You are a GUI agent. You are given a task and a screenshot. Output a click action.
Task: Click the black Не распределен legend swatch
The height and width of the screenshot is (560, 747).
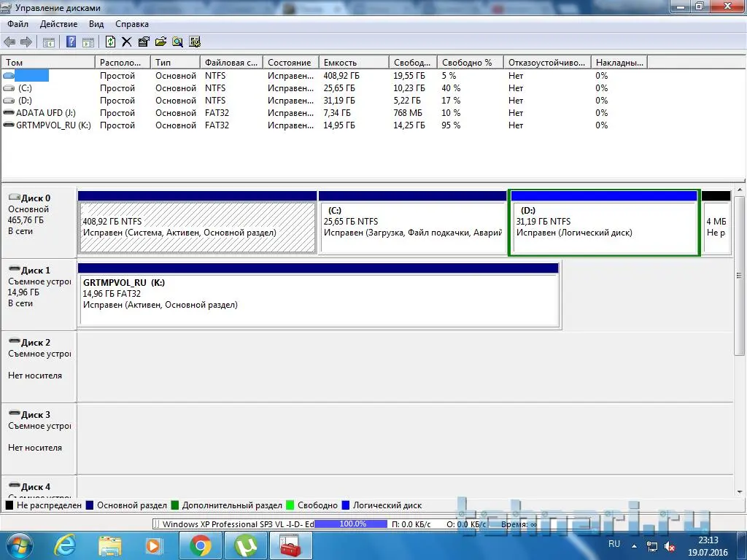9,505
